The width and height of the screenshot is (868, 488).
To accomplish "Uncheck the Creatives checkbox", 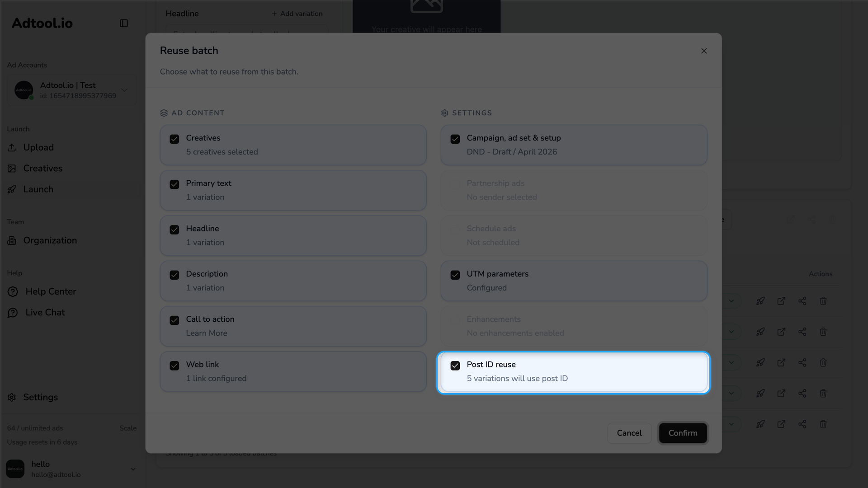I will (175, 139).
